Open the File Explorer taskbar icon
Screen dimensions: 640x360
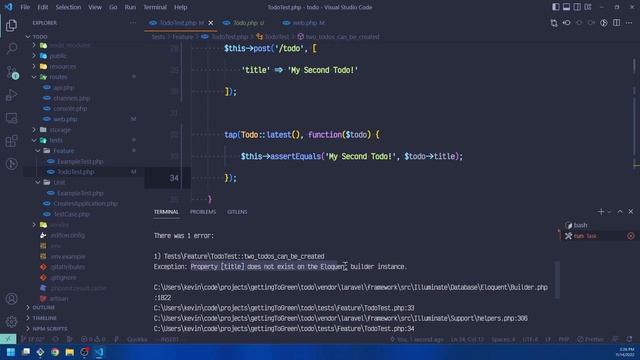pos(70,352)
